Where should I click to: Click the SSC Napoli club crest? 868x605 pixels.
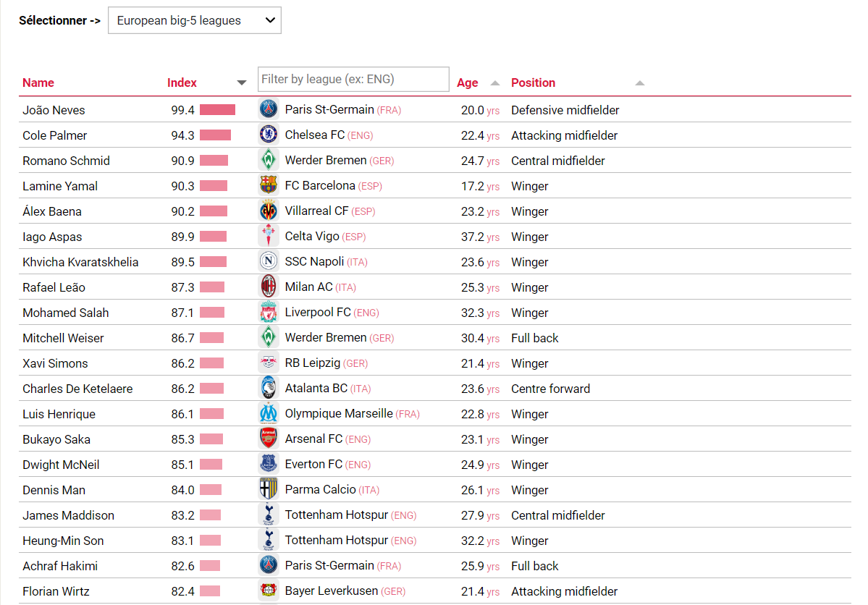click(x=269, y=261)
